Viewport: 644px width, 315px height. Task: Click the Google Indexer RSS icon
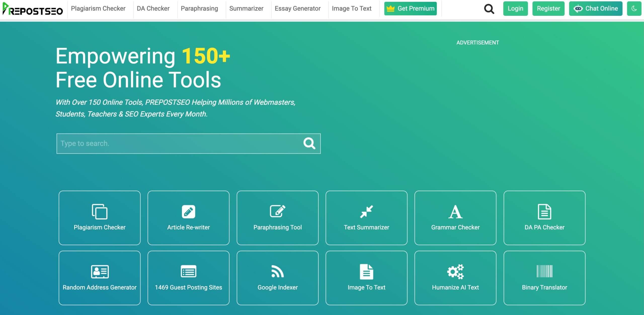277,272
